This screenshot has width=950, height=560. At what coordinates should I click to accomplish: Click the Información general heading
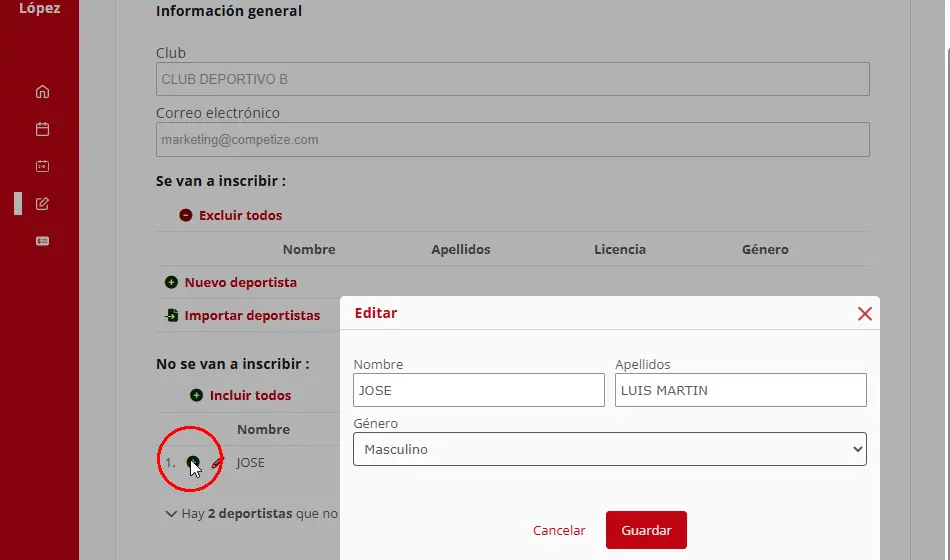[228, 11]
